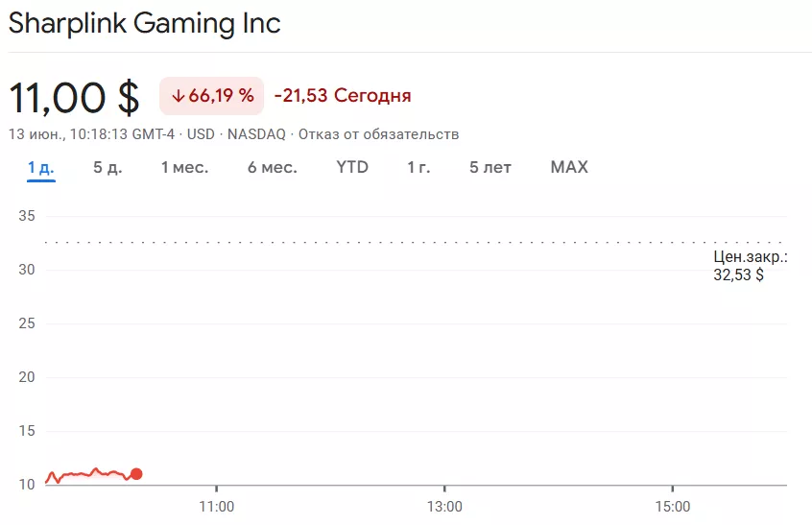Viewport: 812px width, 525px height.
Task: Click the red intraday price line
Action: (86, 474)
